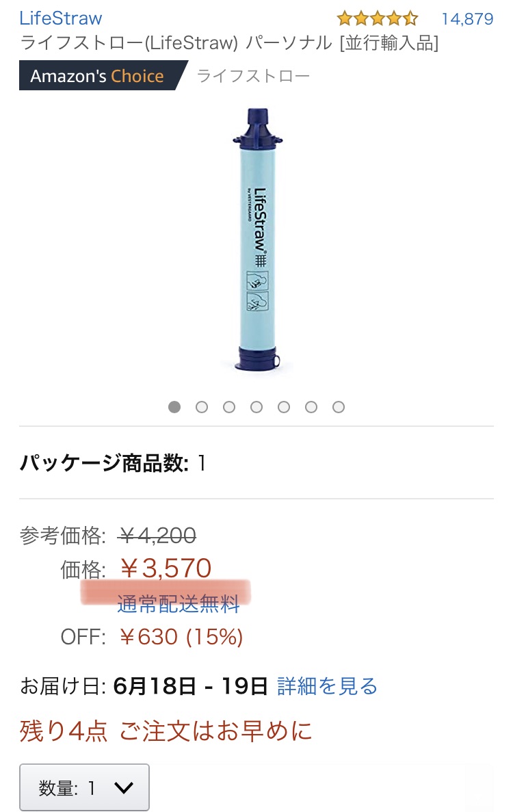Select the first image carousel dot

click(x=174, y=407)
